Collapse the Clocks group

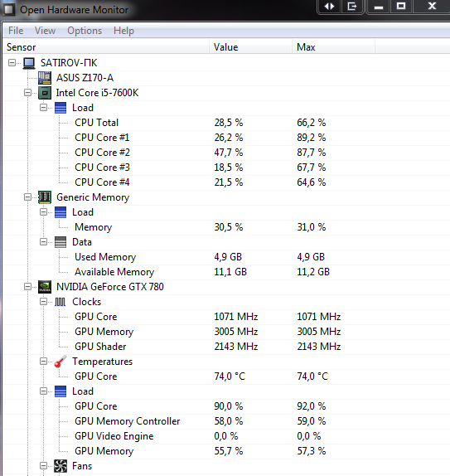43,302
